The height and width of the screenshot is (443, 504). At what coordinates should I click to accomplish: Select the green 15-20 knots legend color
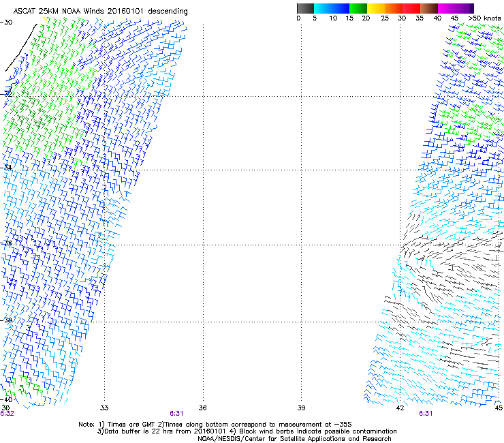[358, 8]
